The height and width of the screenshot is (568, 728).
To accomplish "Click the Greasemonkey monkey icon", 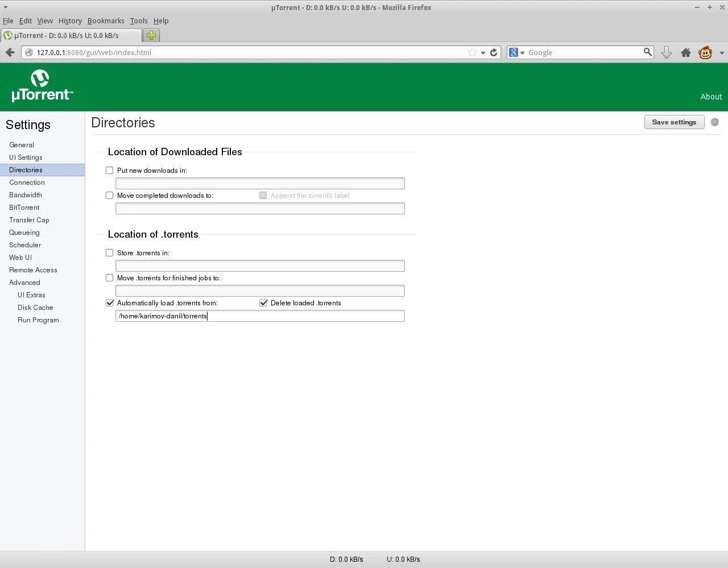I will 705,52.
